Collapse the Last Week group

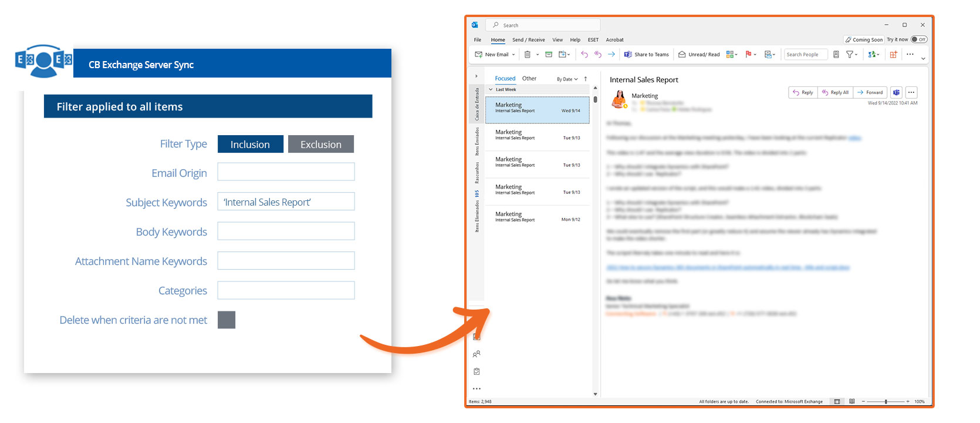pos(491,89)
